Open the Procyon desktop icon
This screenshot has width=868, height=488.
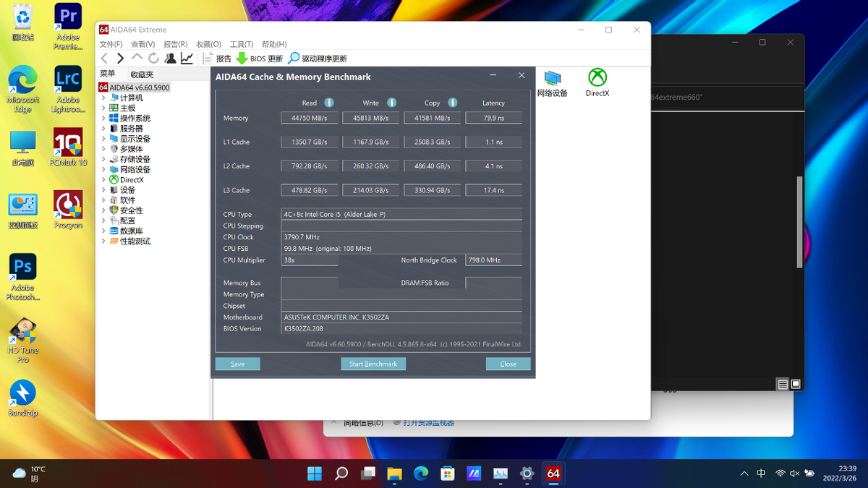[x=68, y=210]
